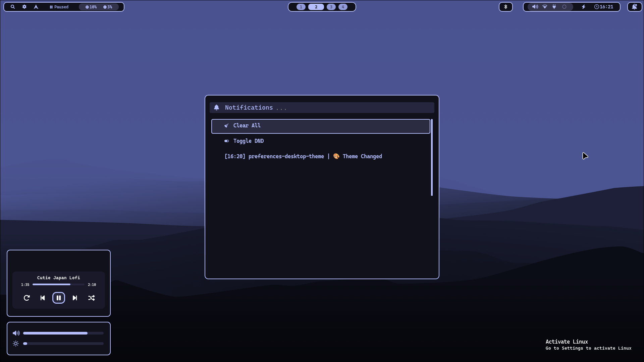Click the Arch logo launcher icon
Screen dimensions: 644x362
point(36,7)
